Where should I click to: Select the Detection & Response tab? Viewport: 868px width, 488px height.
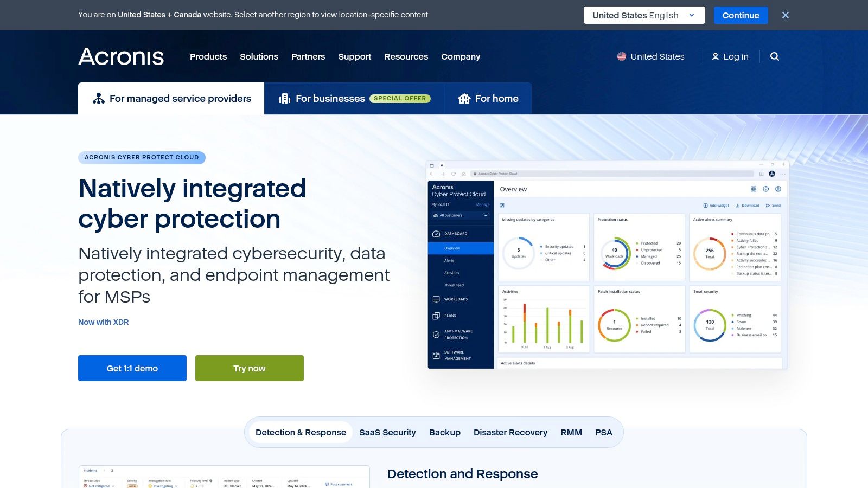301,432
